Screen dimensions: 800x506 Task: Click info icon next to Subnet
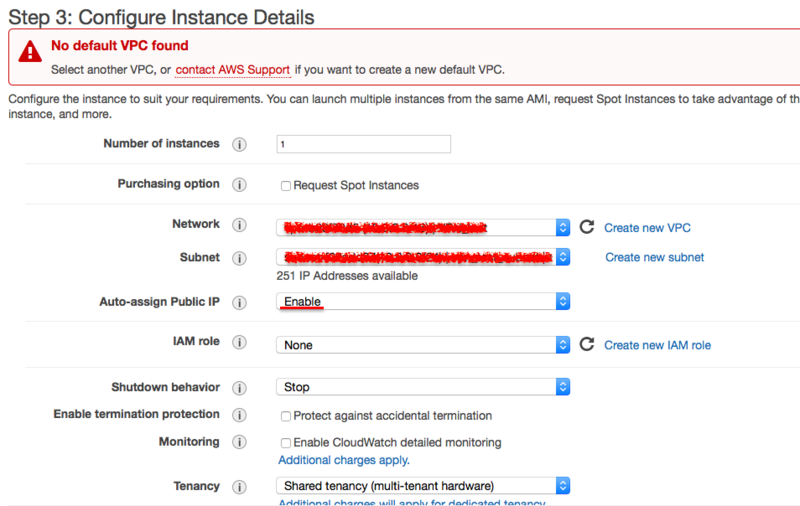pos(239,258)
